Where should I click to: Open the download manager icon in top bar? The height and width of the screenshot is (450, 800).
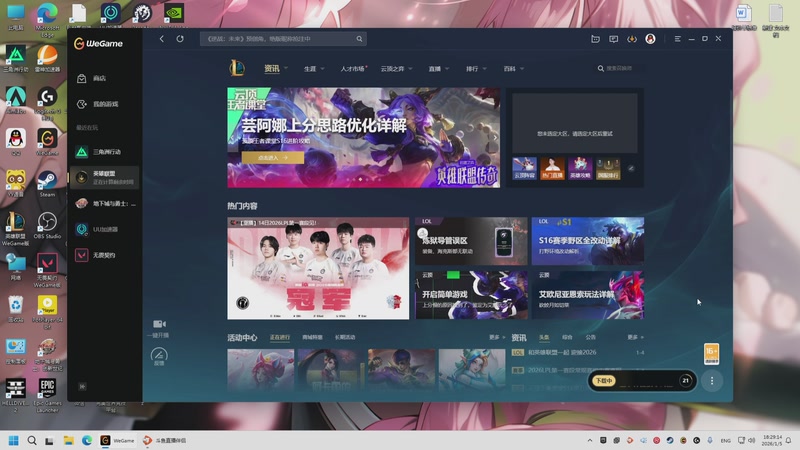(632, 39)
